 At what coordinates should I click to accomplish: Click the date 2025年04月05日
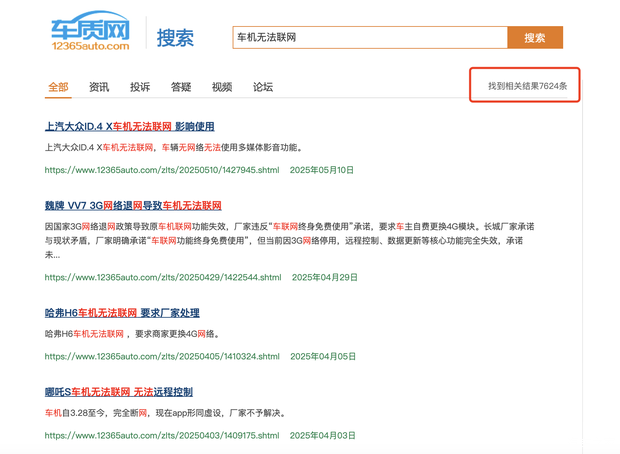323,357
